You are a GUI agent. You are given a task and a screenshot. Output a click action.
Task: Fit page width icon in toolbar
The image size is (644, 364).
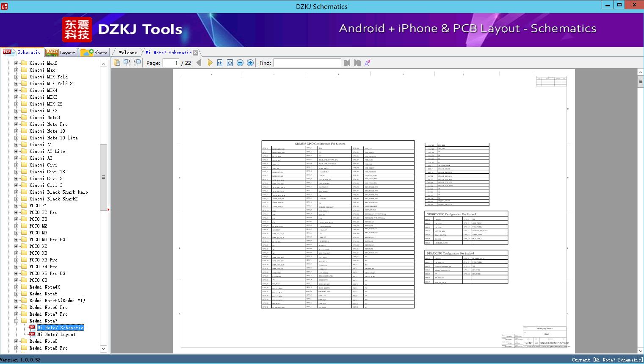tap(220, 63)
